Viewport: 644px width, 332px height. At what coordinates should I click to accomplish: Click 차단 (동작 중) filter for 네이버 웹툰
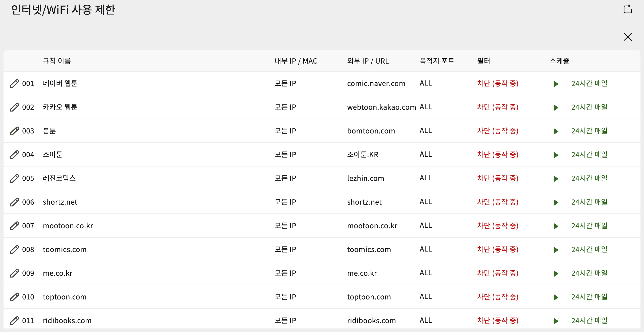point(498,83)
